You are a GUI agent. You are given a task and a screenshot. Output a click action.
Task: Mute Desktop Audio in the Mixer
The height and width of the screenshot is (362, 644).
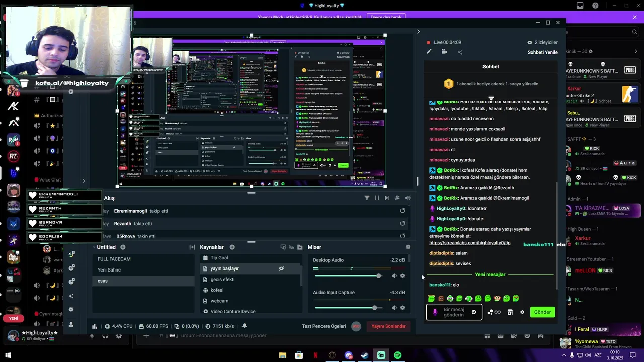pos(394,276)
